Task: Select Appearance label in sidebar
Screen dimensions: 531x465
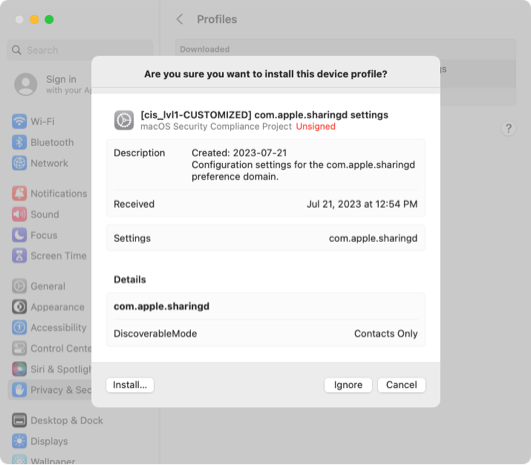Action: [x=58, y=307]
